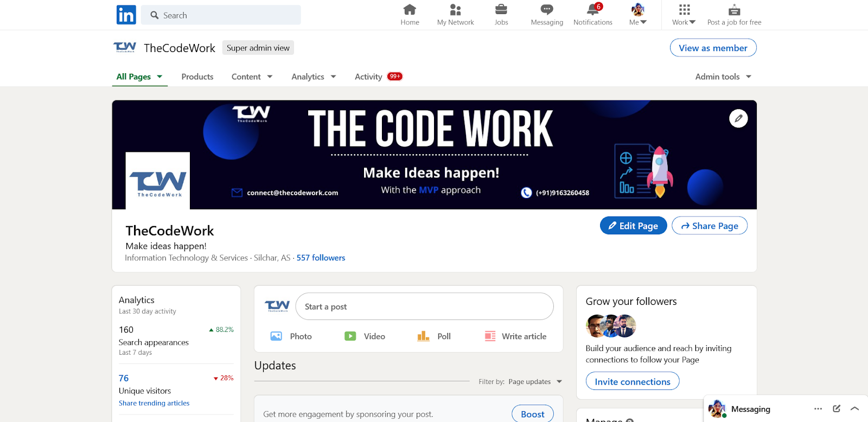Open the Jobs briefcase icon
868x422 pixels.
[x=501, y=10]
